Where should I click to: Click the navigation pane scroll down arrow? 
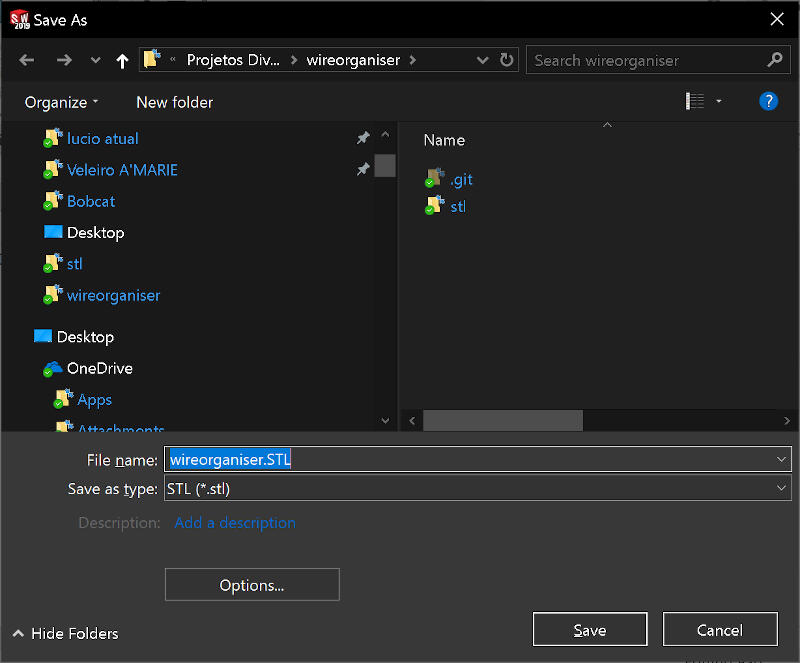[385, 421]
